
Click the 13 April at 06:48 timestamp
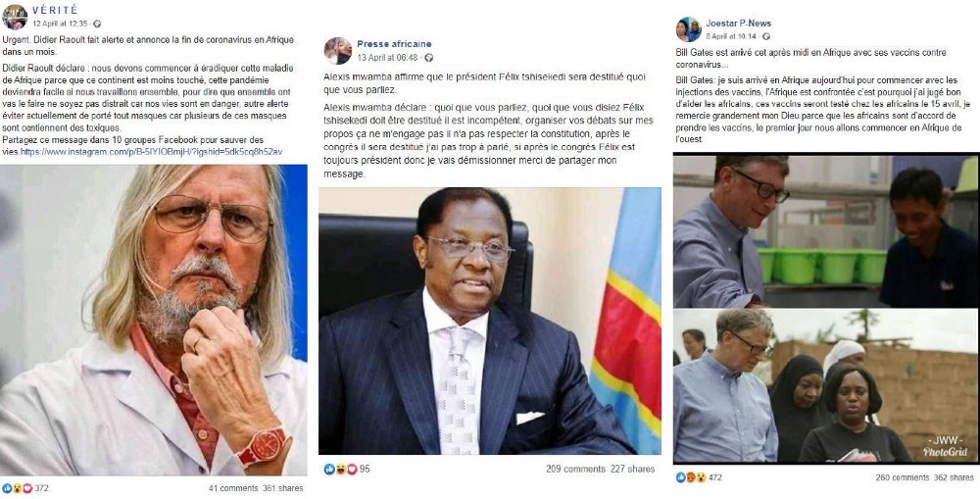387,58
